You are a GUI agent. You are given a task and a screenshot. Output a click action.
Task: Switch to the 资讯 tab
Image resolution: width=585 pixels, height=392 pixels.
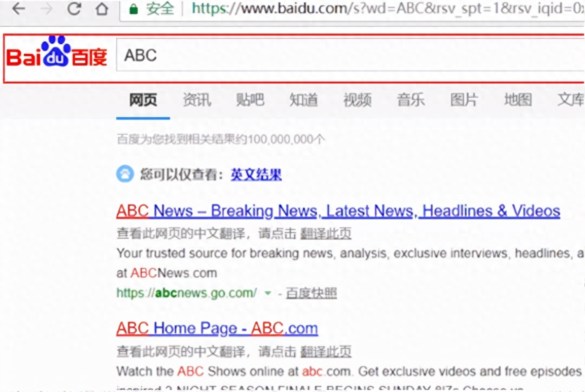197,100
